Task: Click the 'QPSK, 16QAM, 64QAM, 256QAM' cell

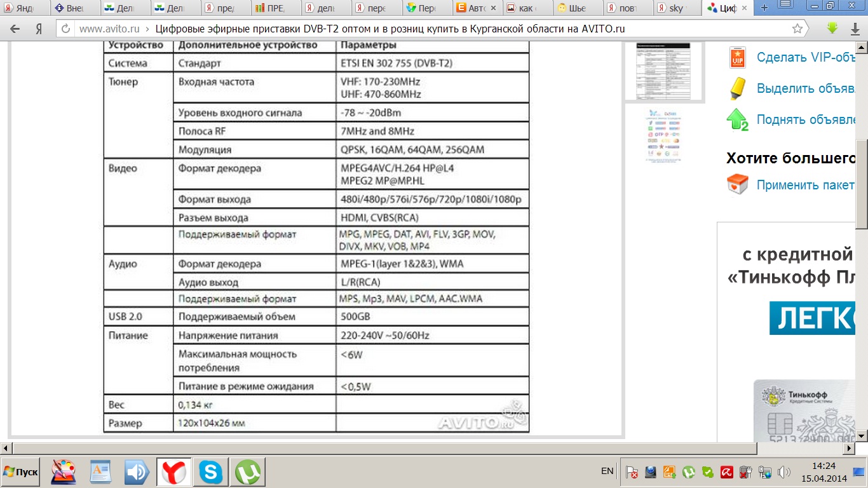Action: pyautogui.click(x=432, y=150)
